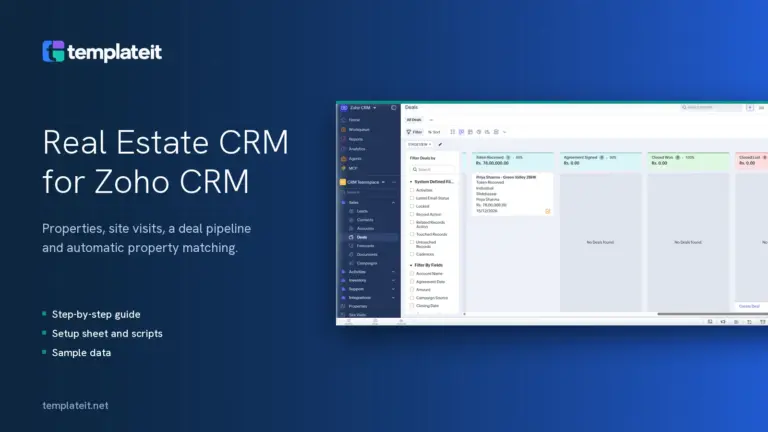
Task: Open Contacts module in sidebar
Action: pyautogui.click(x=365, y=220)
